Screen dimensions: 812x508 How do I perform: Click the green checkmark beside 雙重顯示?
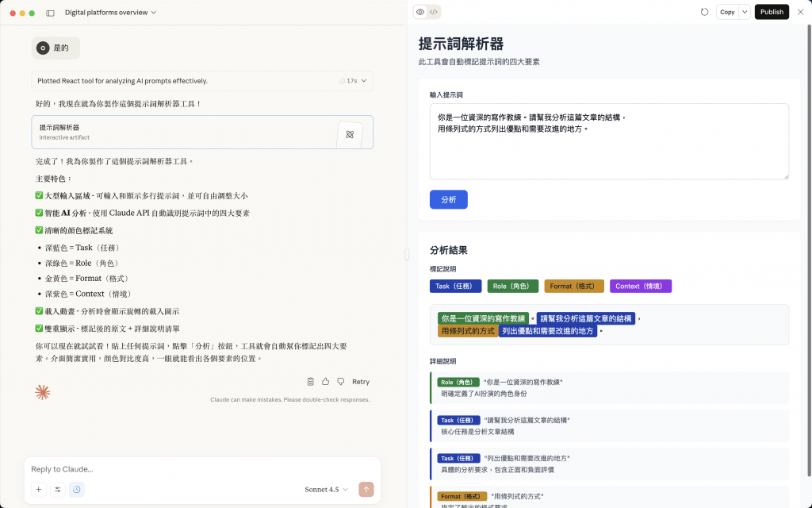click(39, 328)
